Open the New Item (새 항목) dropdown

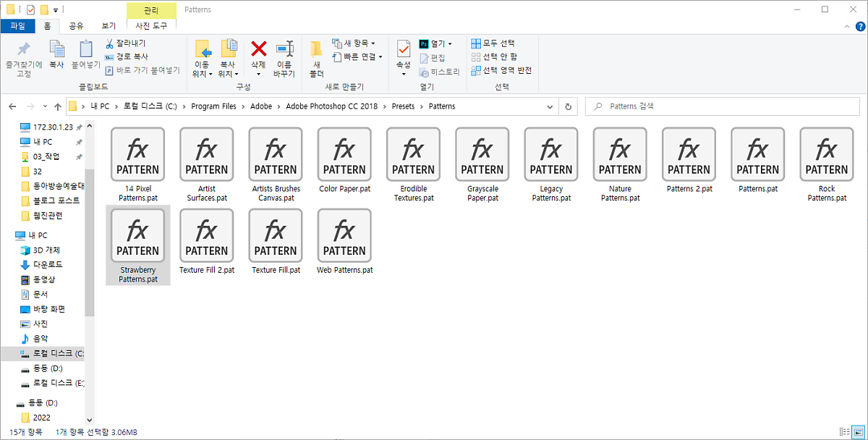pos(354,43)
